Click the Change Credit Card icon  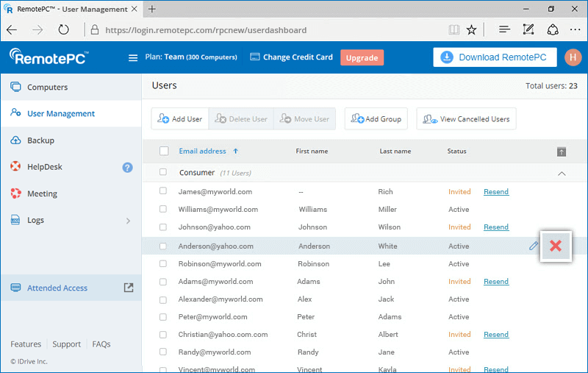tap(254, 57)
